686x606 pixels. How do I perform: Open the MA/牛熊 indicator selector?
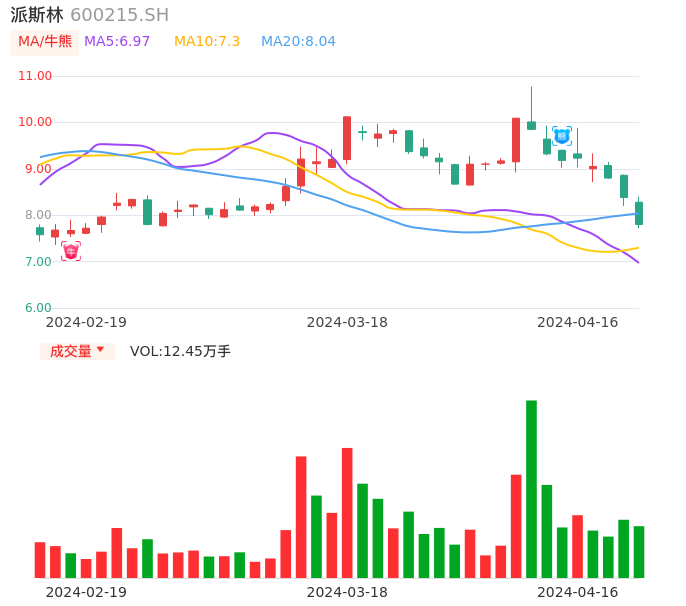[44, 41]
